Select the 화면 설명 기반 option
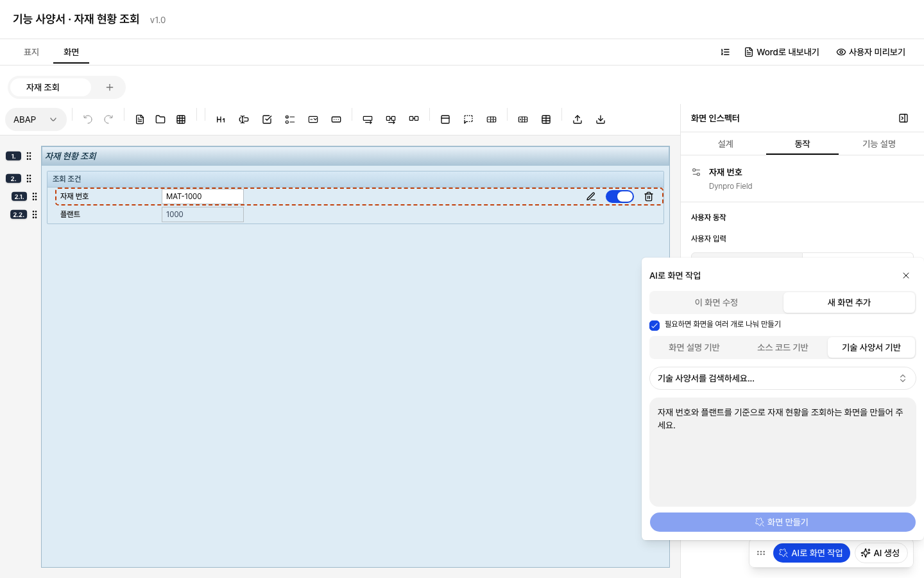This screenshot has height=578, width=924. point(694,347)
